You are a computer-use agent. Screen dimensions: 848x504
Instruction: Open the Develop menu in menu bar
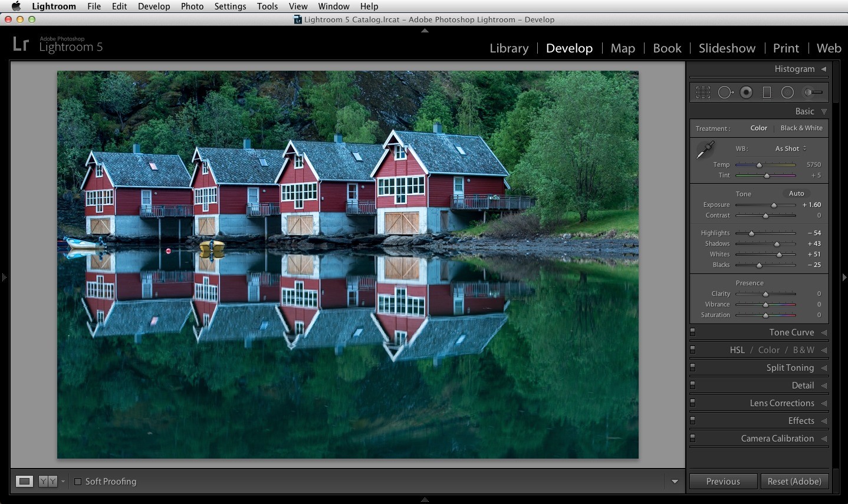click(x=154, y=6)
